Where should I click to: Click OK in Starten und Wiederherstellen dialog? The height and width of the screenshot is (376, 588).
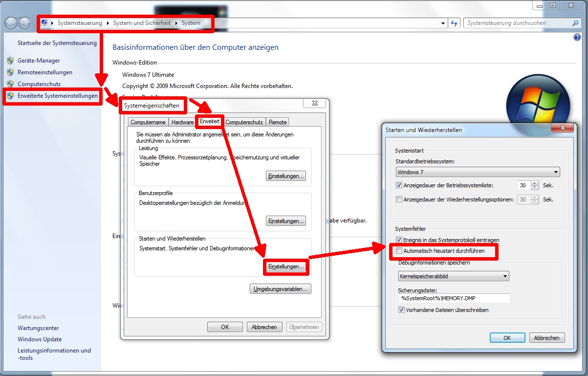507,338
